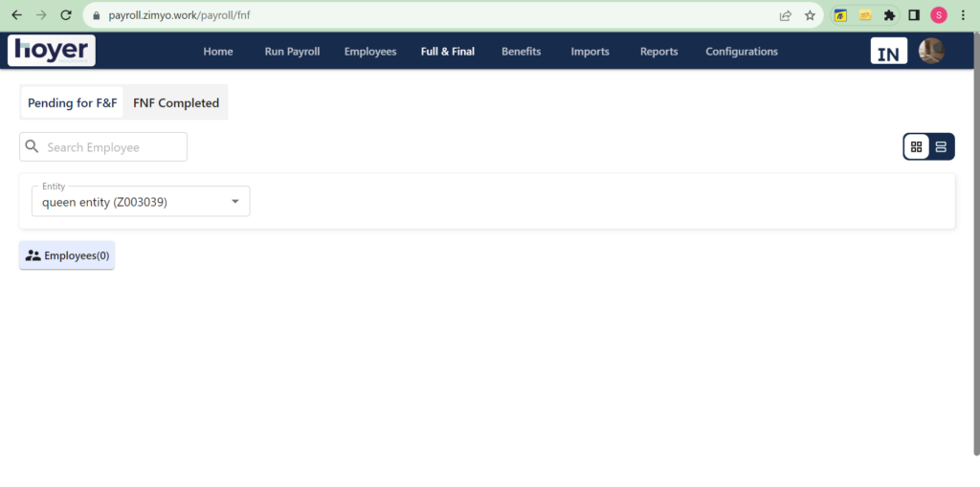Open Chrome three-dot menu

click(963, 15)
